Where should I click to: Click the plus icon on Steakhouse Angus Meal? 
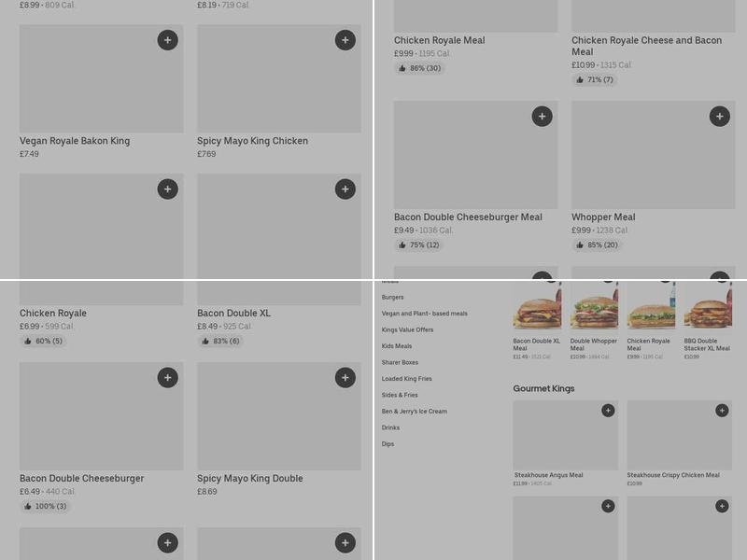pyautogui.click(x=608, y=410)
